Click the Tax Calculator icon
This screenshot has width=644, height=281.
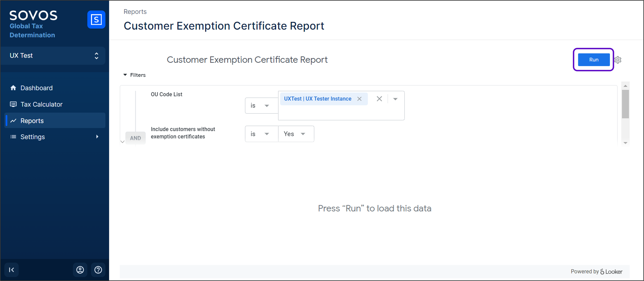(13, 104)
